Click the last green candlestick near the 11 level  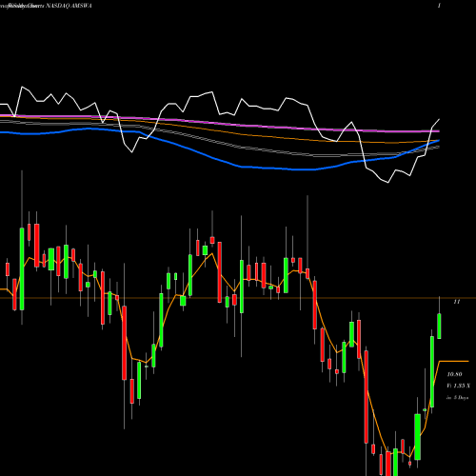[x=440, y=326]
